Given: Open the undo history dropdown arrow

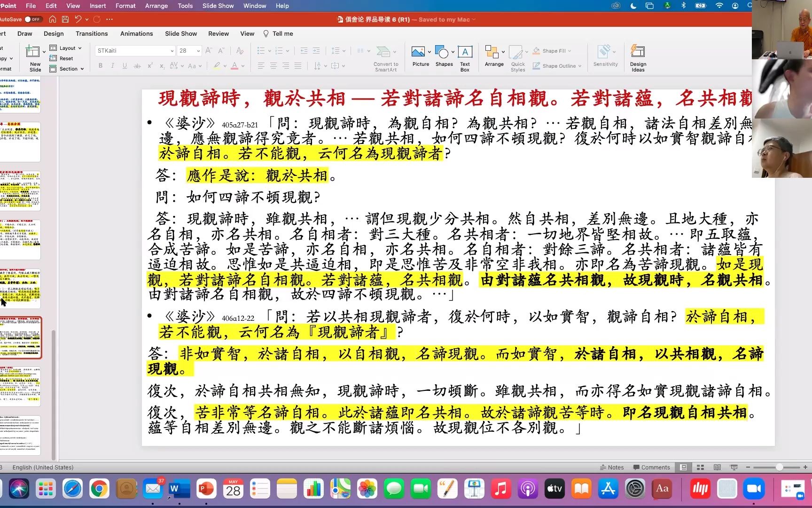Looking at the screenshot, I should [87, 19].
